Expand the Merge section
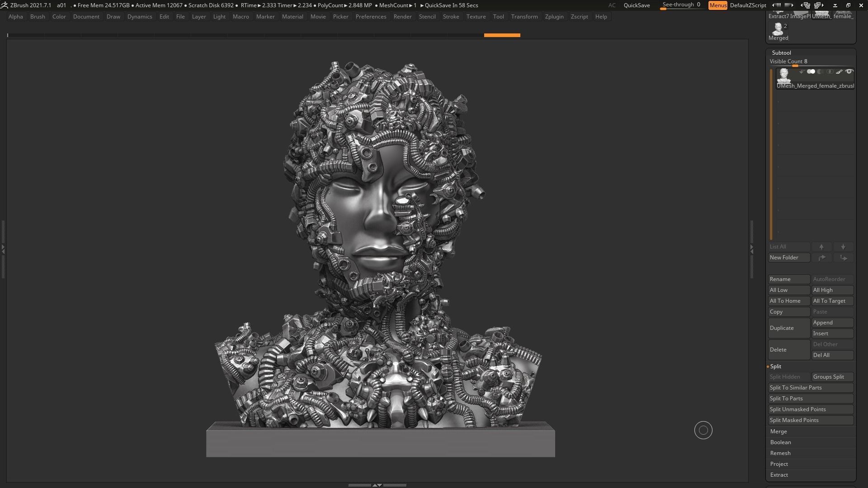This screenshot has height=488, width=868. pyautogui.click(x=778, y=432)
